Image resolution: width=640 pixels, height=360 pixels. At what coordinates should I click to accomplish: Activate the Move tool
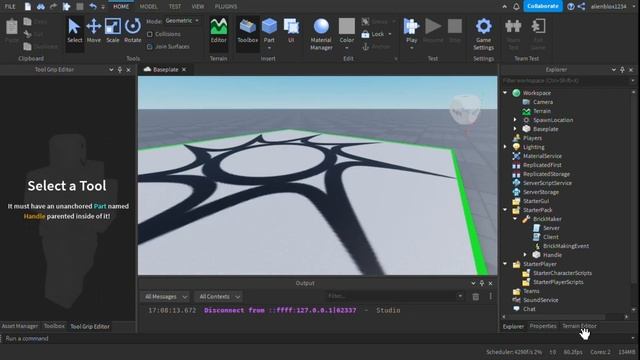coord(93,31)
